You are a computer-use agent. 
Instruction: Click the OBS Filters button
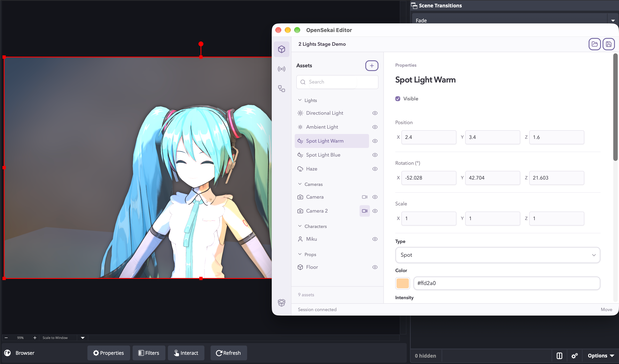click(149, 353)
